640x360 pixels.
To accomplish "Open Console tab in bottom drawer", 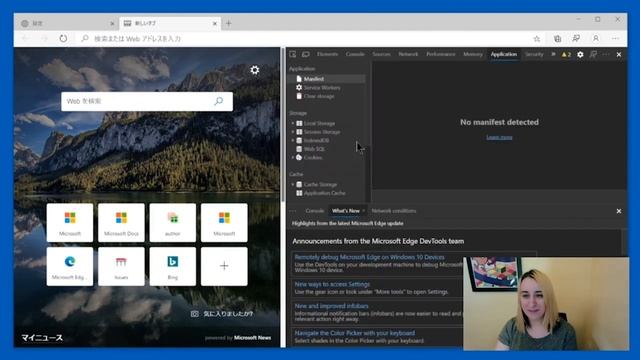I will (x=314, y=211).
